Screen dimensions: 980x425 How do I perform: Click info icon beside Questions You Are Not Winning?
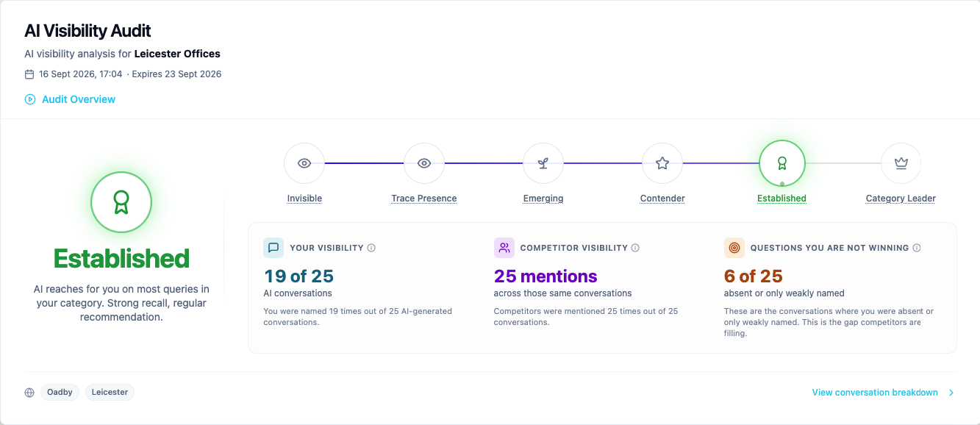tap(917, 248)
